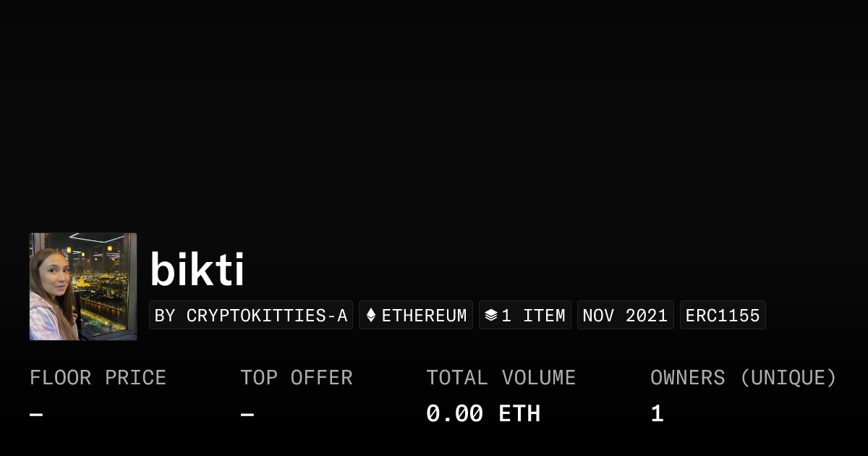Viewport: 868px width, 456px height.
Task: Click the 1 ITEM badge
Action: 525,316
